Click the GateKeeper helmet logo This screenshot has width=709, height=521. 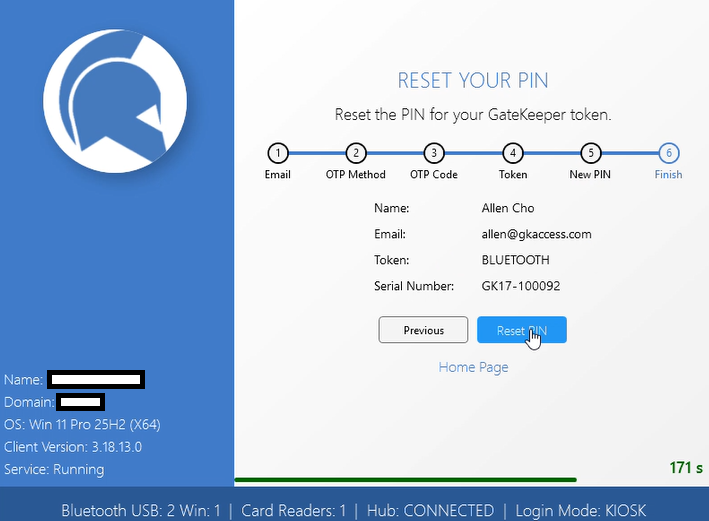coord(115,101)
